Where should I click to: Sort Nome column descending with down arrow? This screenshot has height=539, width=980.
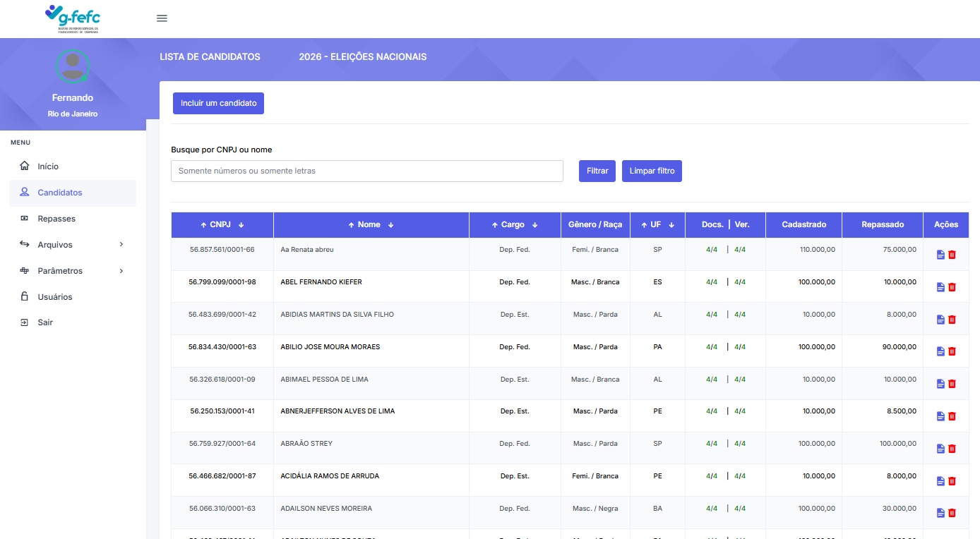coord(390,225)
